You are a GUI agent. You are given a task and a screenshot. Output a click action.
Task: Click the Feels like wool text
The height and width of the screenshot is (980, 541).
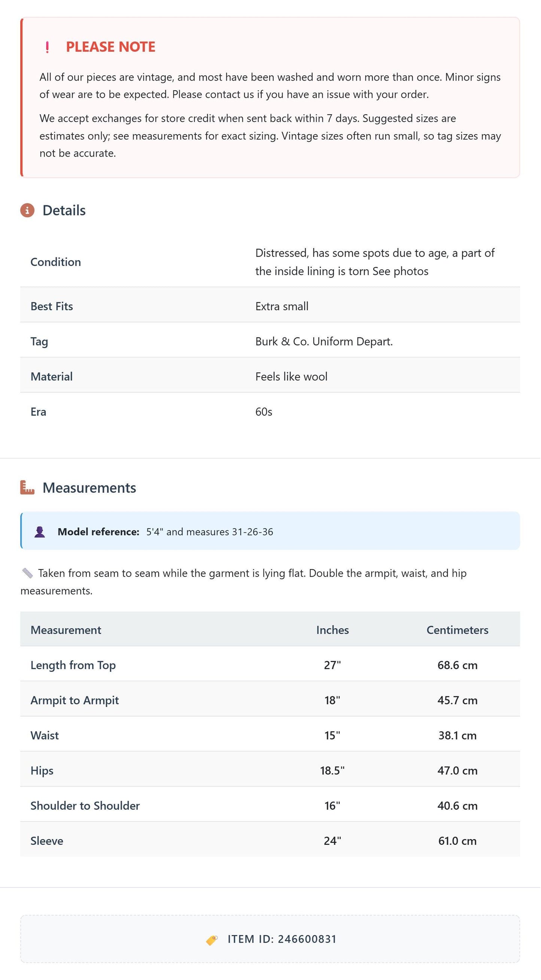pos(292,376)
